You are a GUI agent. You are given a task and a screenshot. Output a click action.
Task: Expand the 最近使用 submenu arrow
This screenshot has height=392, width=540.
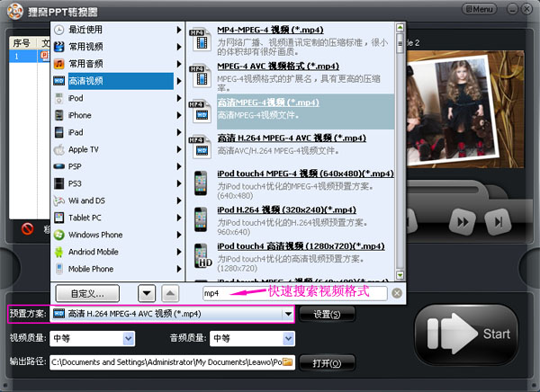coord(179,30)
